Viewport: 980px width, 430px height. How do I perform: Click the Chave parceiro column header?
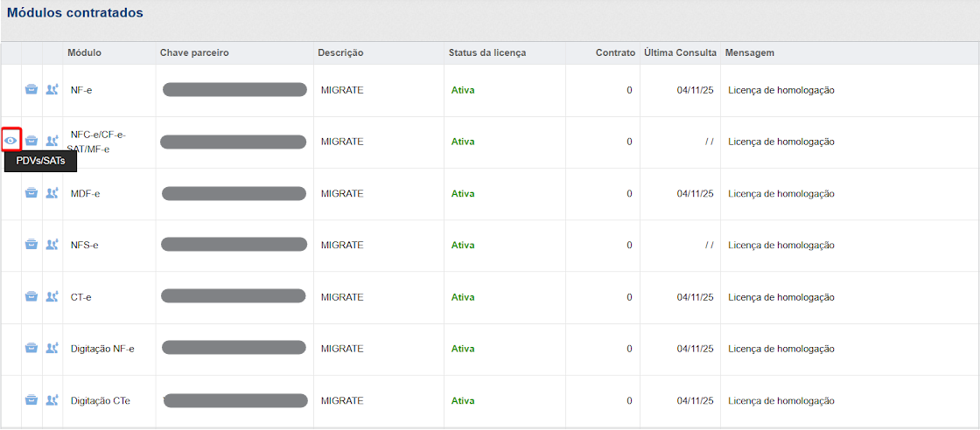194,52
